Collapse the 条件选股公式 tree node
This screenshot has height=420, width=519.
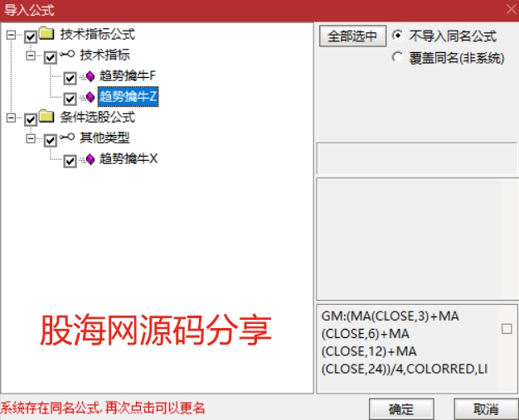tap(11, 118)
